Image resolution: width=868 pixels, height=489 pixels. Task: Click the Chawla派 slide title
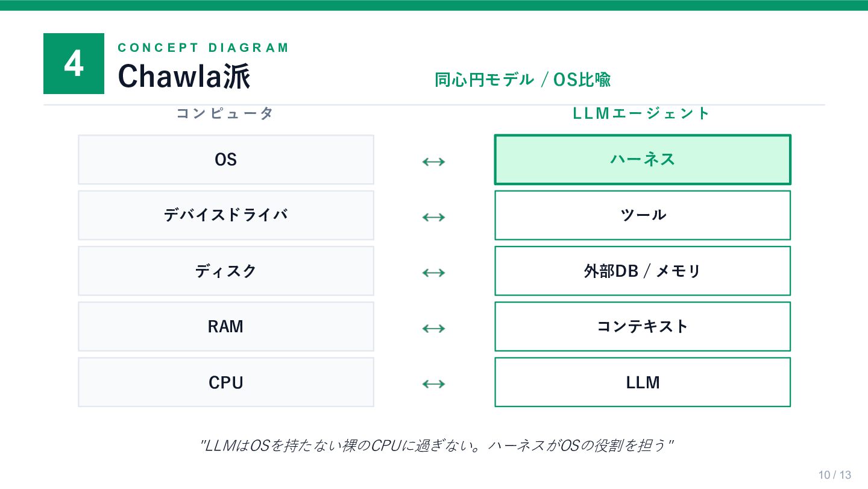pos(184,76)
